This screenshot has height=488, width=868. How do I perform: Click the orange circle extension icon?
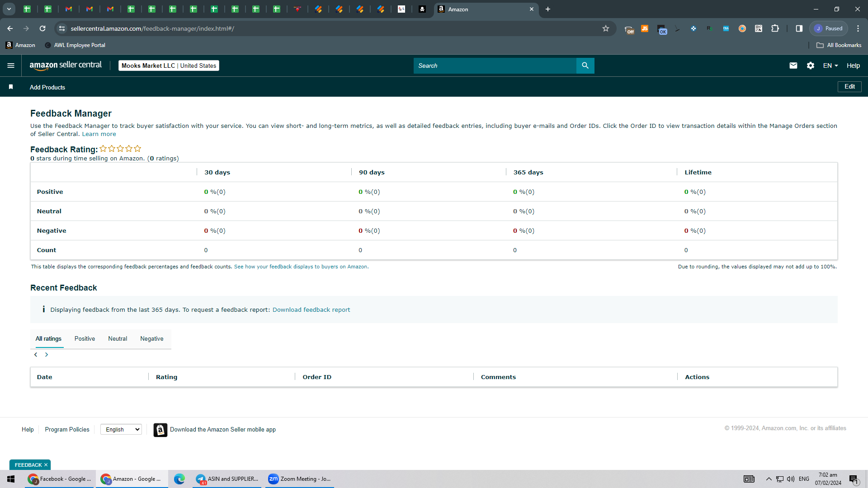742,28
